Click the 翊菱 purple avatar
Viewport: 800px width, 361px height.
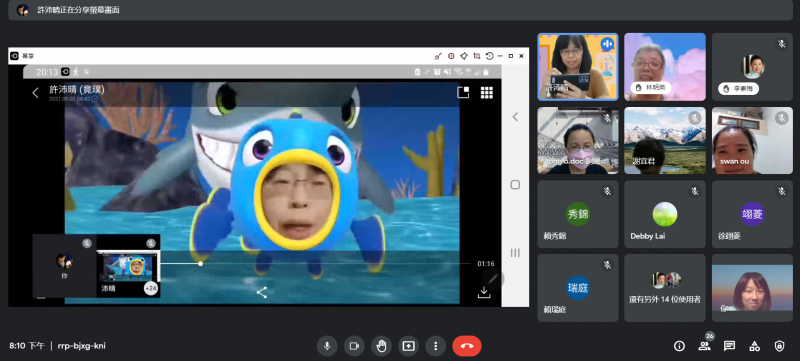(752, 214)
